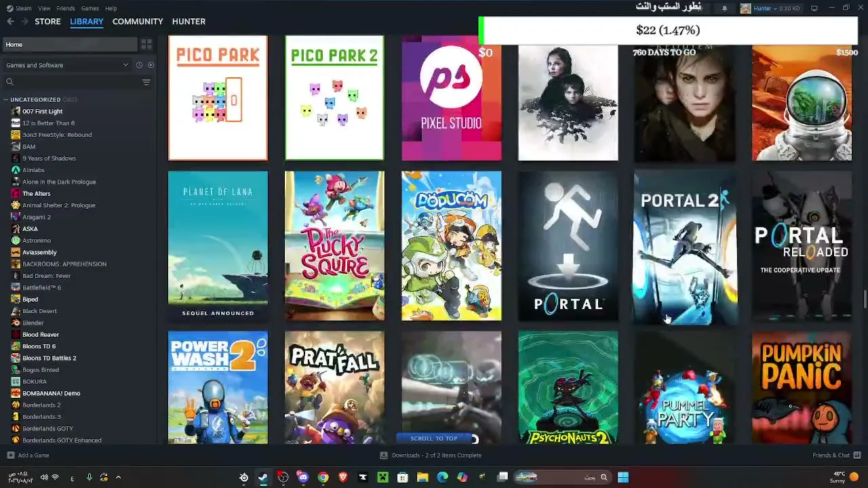Screen dimensions: 868x488
Task: Switch to the Store tab
Action: (x=47, y=22)
